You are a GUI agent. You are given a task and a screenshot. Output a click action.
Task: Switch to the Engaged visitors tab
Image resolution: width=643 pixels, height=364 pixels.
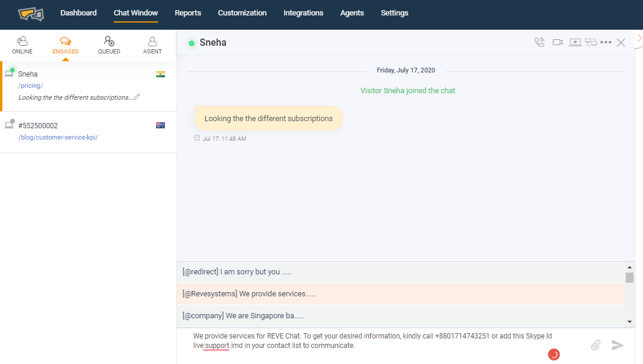(x=65, y=46)
